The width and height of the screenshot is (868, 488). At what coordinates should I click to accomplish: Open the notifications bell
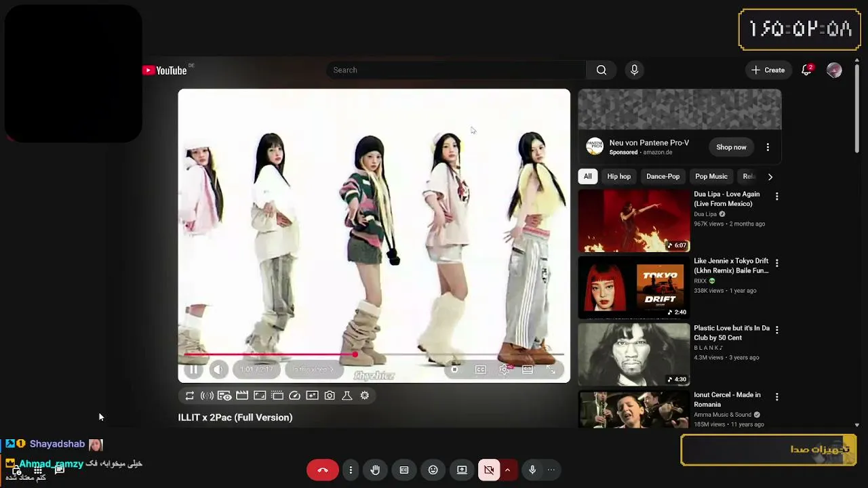click(806, 70)
